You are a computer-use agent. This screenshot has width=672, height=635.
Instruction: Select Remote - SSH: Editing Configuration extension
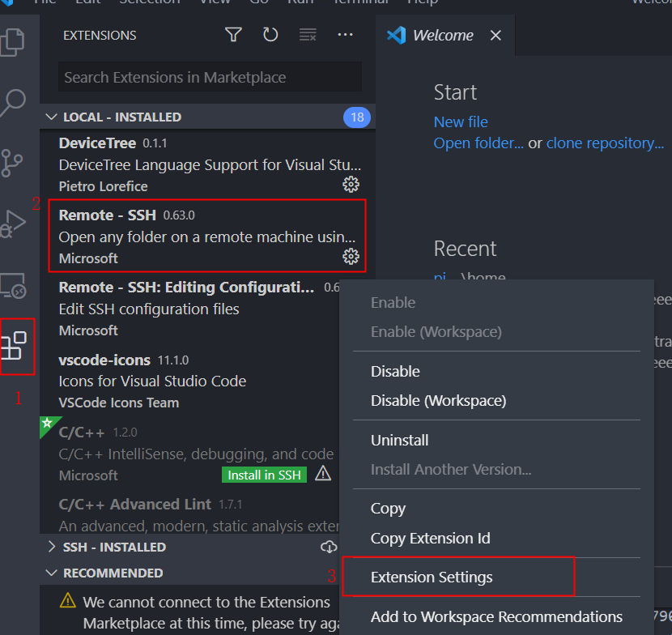[x=189, y=309]
